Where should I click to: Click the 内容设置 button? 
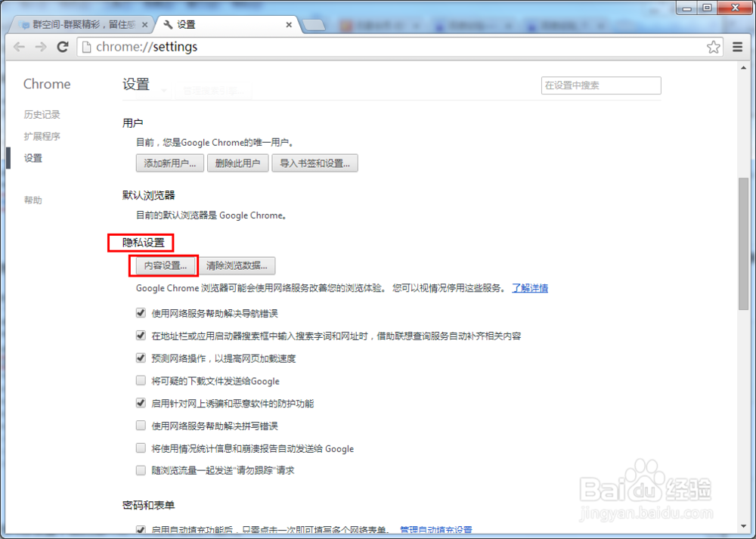(163, 265)
